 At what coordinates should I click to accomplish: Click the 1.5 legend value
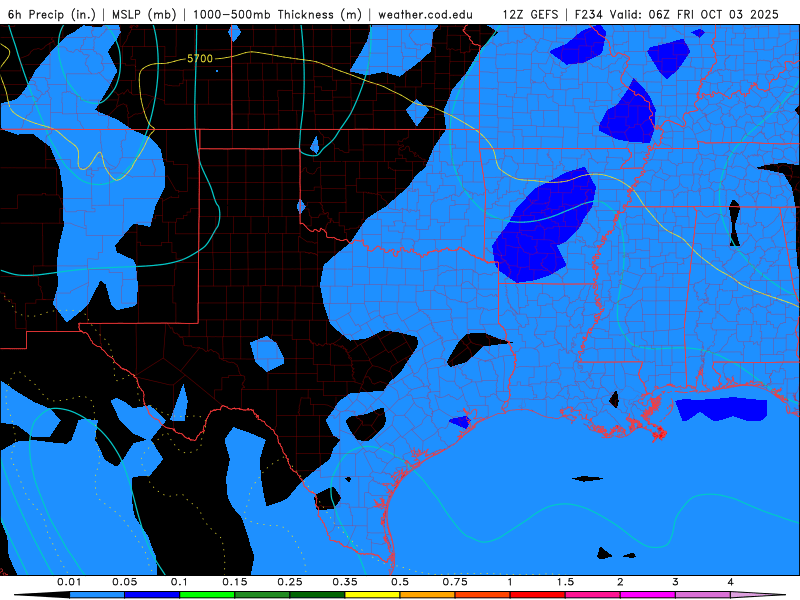[x=565, y=582]
